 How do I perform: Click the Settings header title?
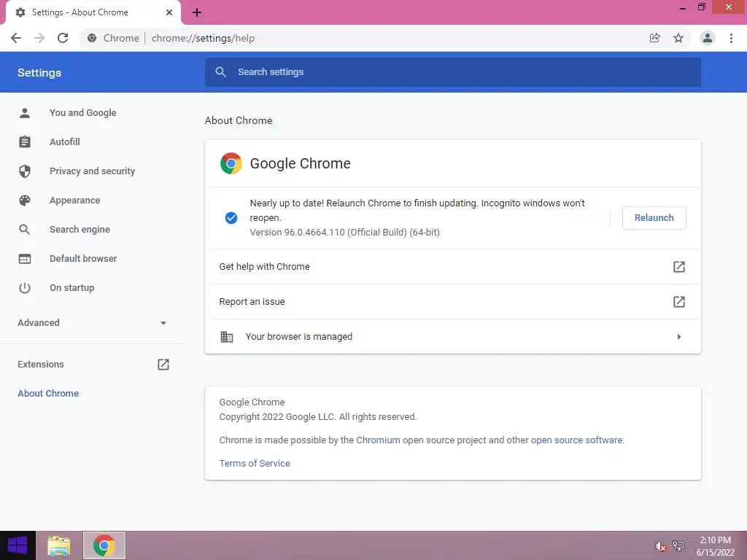point(39,73)
